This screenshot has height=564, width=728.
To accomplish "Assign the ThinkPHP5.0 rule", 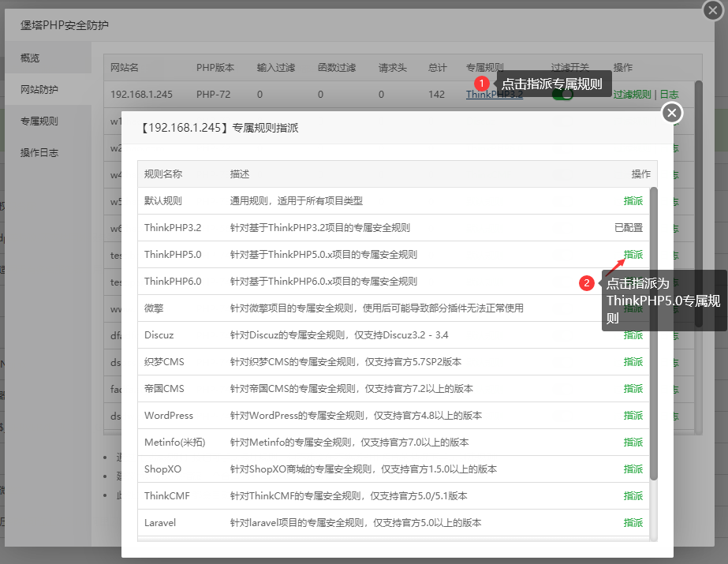I will (x=633, y=255).
